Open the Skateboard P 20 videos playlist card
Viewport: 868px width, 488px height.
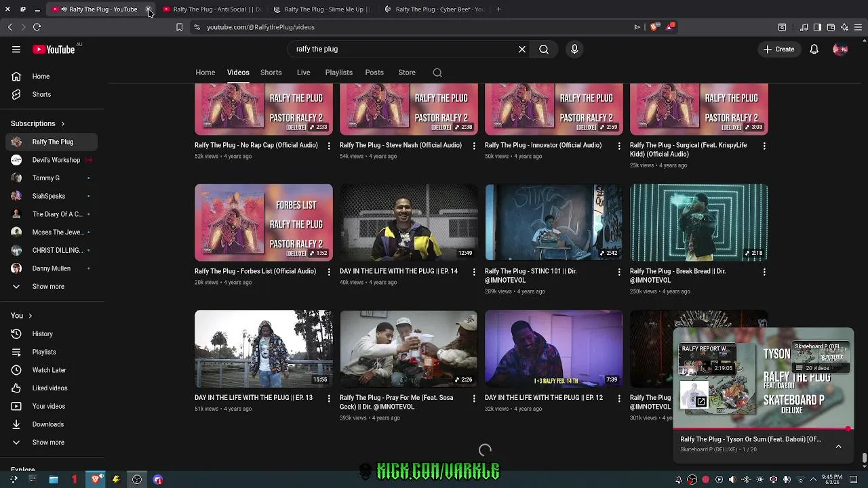click(x=821, y=358)
